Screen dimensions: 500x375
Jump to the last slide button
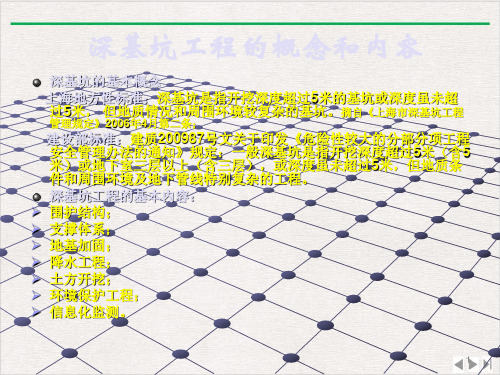point(486,364)
